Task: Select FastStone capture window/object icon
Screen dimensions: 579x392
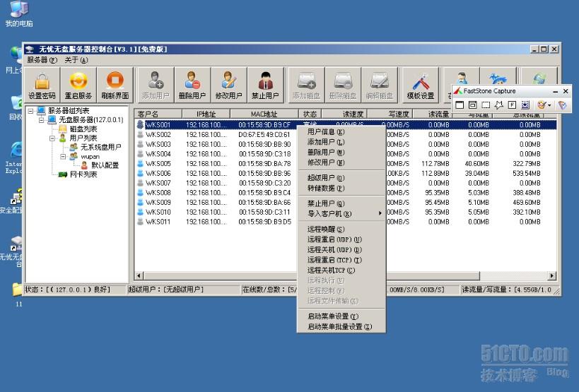Action: (472, 105)
